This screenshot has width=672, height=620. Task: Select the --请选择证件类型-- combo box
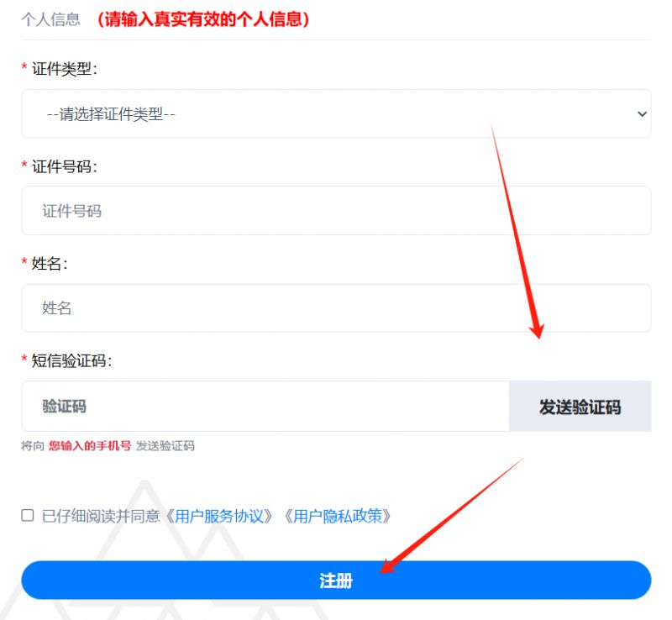336,113
